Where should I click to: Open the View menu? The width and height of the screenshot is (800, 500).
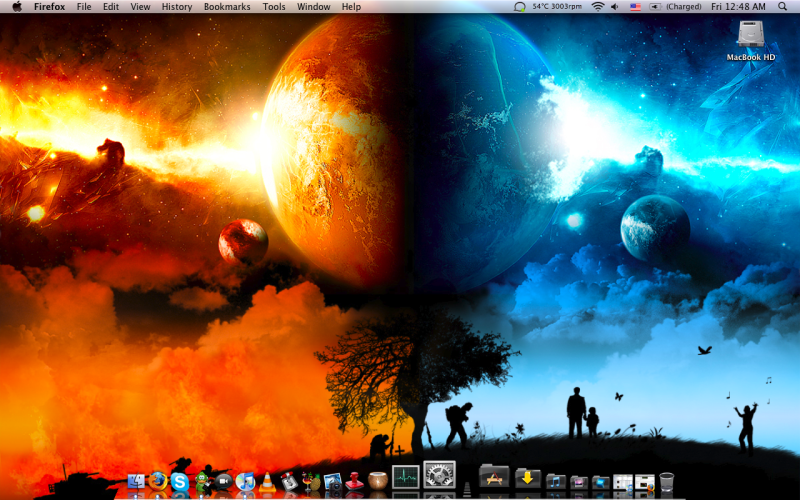pos(140,7)
